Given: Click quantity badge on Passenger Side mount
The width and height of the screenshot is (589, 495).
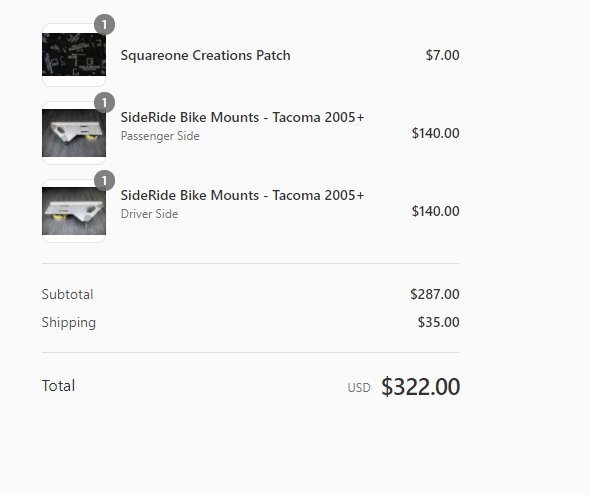Looking at the screenshot, I should coord(104,103).
